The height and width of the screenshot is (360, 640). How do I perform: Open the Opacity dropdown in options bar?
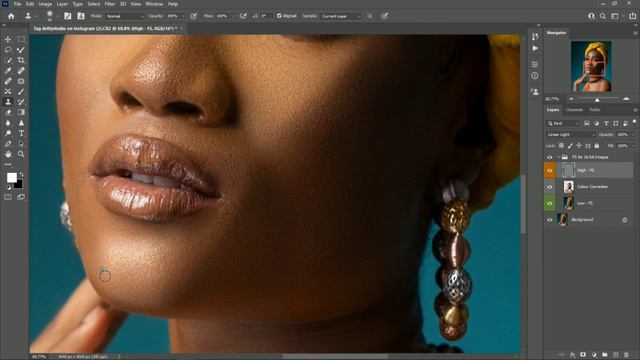[182, 16]
